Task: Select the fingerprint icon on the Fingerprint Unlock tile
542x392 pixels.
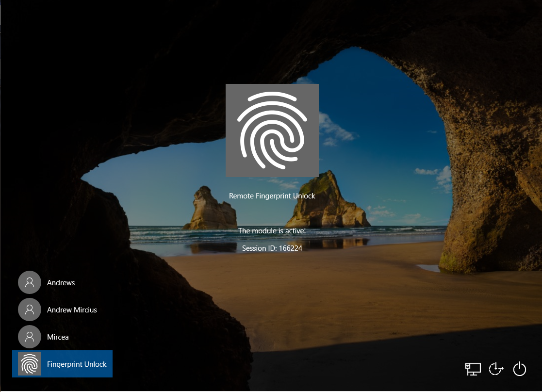Action: [x=29, y=364]
